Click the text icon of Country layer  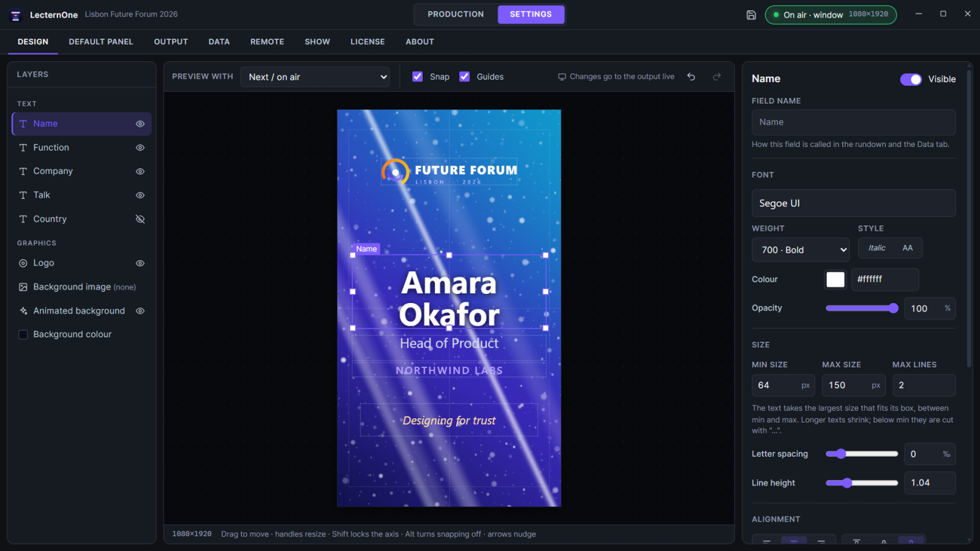[23, 219]
